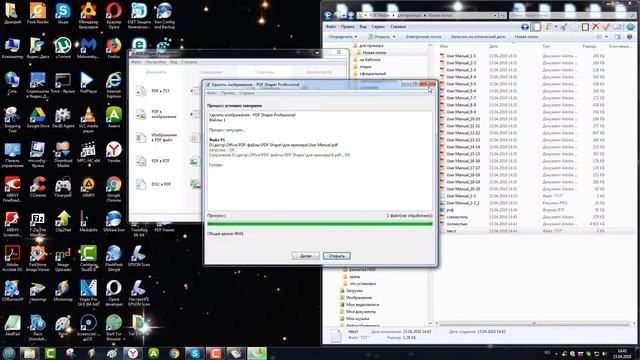Select Загрузки folder in Explorer tree
The width and height of the screenshot is (640, 360).
click(x=351, y=291)
